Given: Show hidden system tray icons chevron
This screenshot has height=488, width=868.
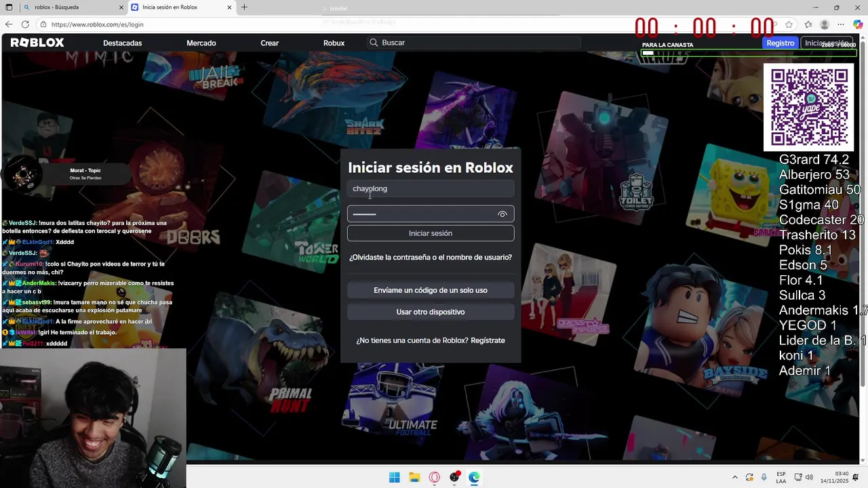Looking at the screenshot, I should coord(734,477).
